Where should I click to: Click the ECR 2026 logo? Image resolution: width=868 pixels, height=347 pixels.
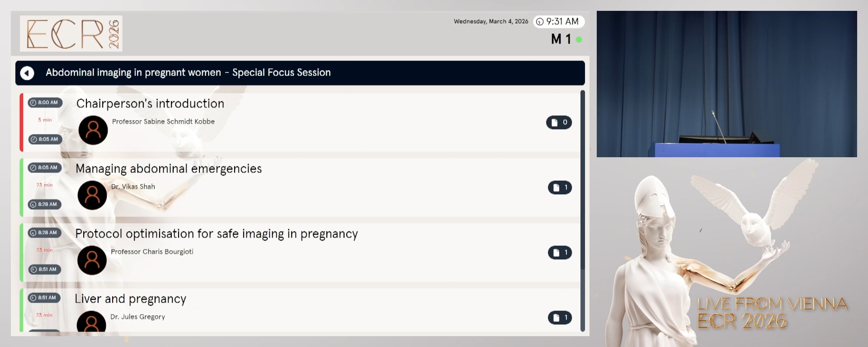coord(71,33)
